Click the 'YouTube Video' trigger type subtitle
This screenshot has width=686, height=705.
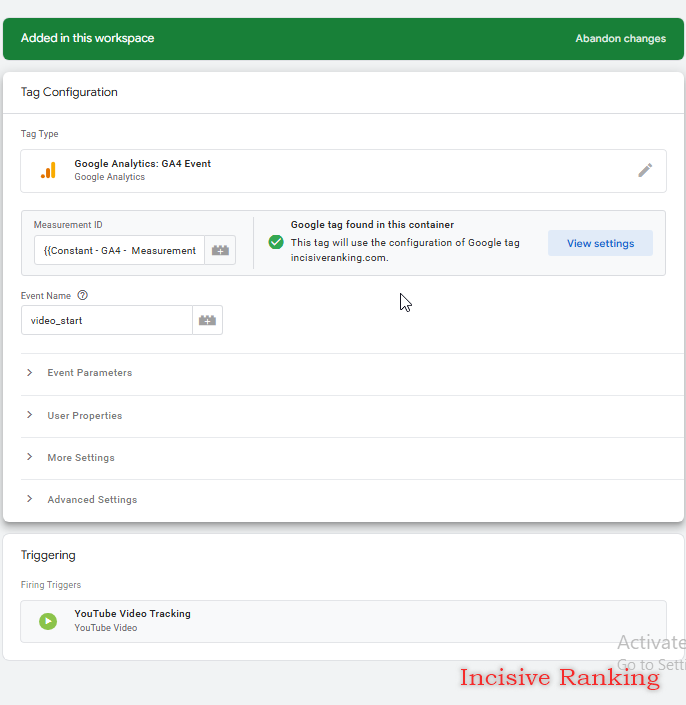(106, 628)
